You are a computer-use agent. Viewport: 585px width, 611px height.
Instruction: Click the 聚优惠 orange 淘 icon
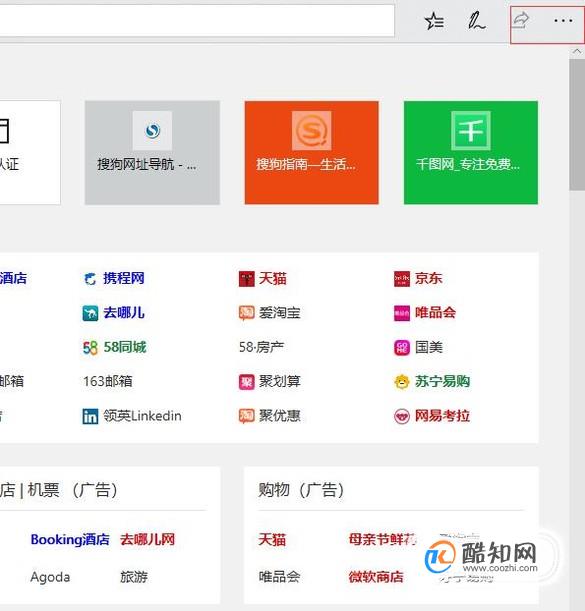tap(246, 416)
